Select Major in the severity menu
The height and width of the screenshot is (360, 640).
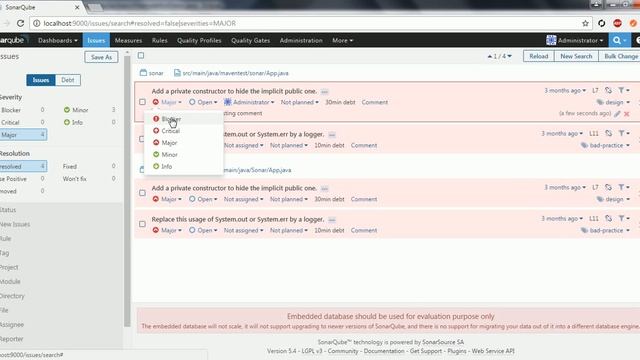183,142
